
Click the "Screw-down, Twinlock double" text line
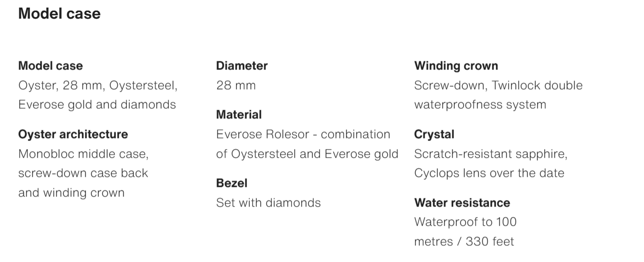pyautogui.click(x=498, y=85)
